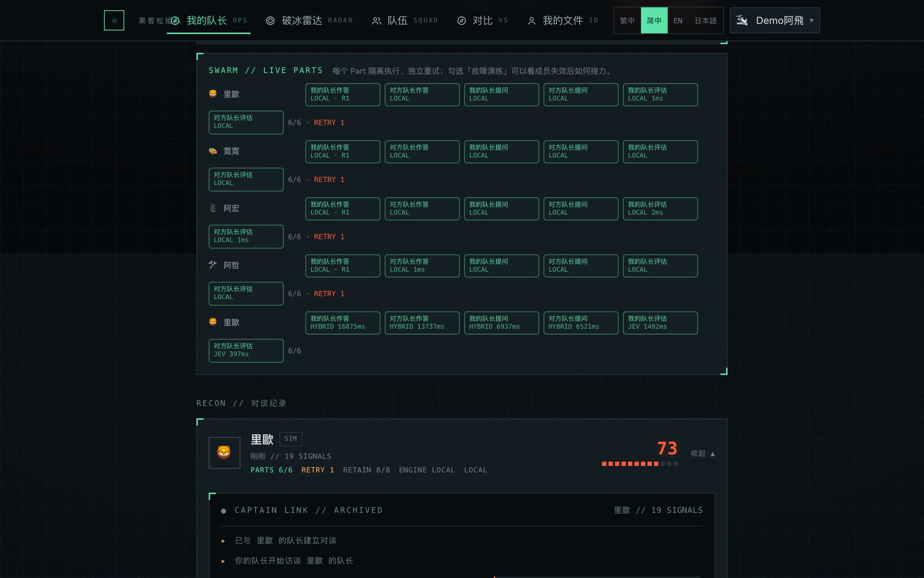This screenshot has width=924, height=578.
Task: Click lion avatar in the HYBRID 里歐 row
Action: [x=213, y=322]
